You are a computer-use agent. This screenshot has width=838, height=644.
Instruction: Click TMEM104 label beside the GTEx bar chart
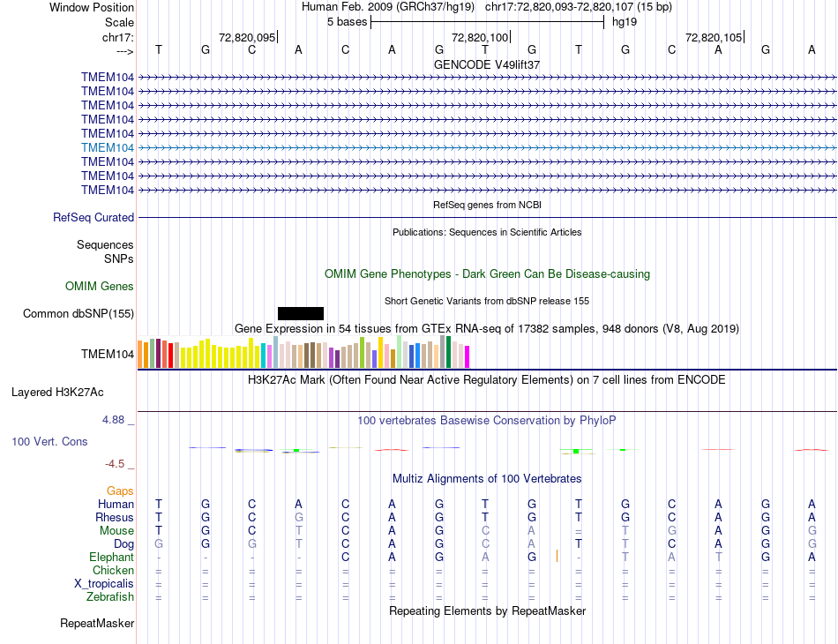point(108,354)
